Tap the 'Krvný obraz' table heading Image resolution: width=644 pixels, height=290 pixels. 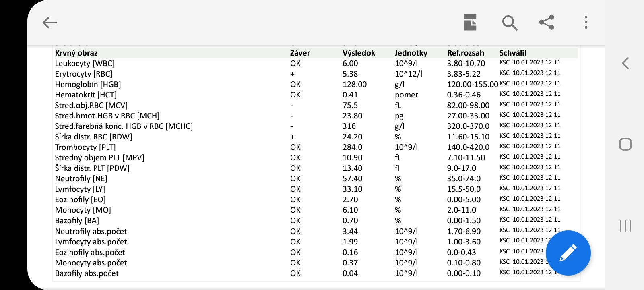(76, 53)
